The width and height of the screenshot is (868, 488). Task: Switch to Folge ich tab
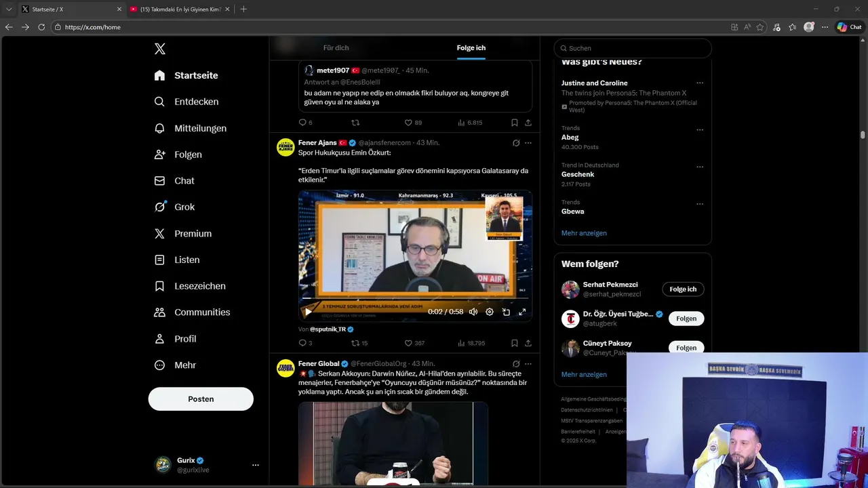coord(471,48)
